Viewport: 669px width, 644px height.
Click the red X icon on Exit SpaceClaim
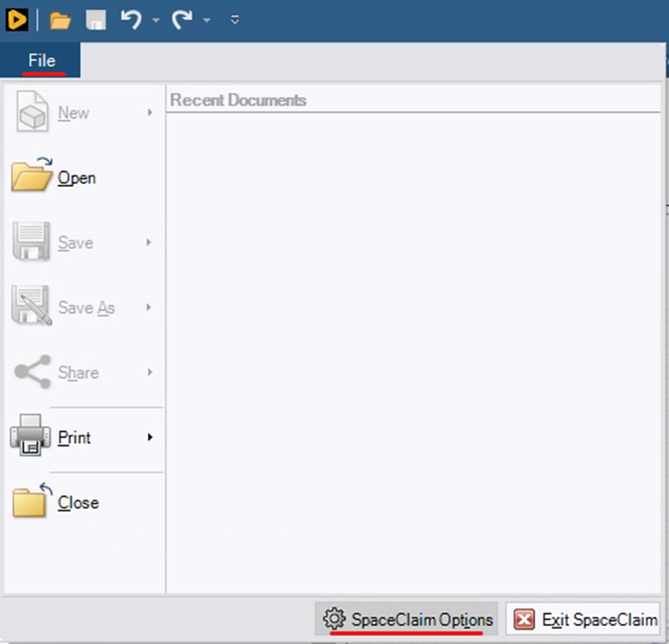tap(524, 620)
